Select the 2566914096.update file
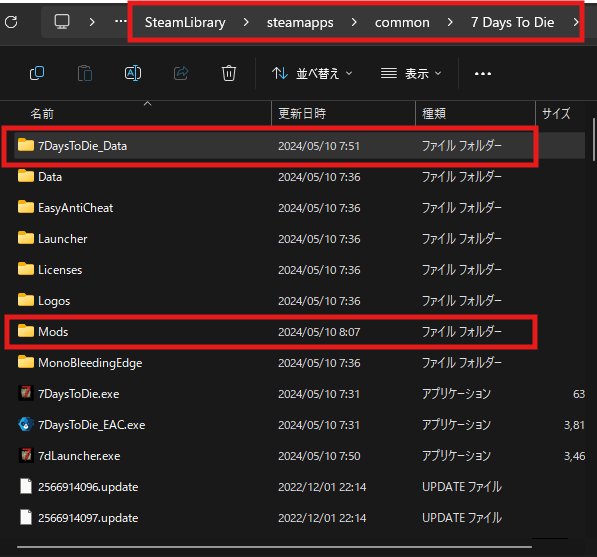The width and height of the screenshot is (597, 557). coord(299,487)
